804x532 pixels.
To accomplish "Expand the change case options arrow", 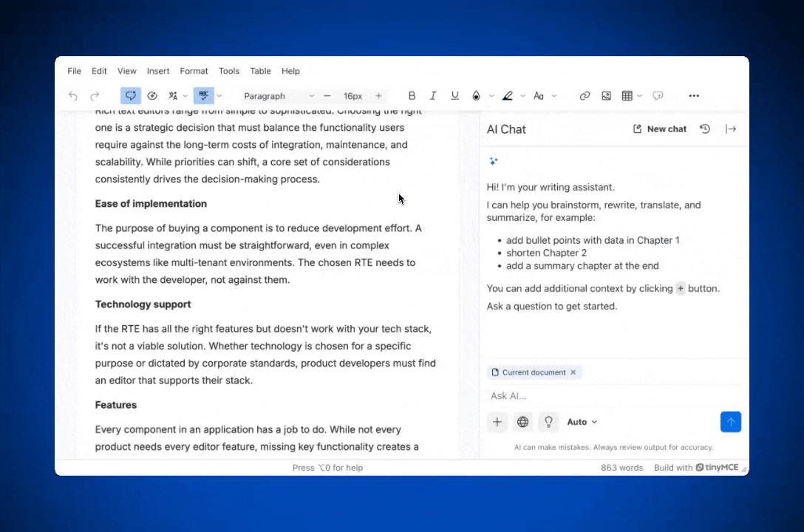I will (553, 96).
